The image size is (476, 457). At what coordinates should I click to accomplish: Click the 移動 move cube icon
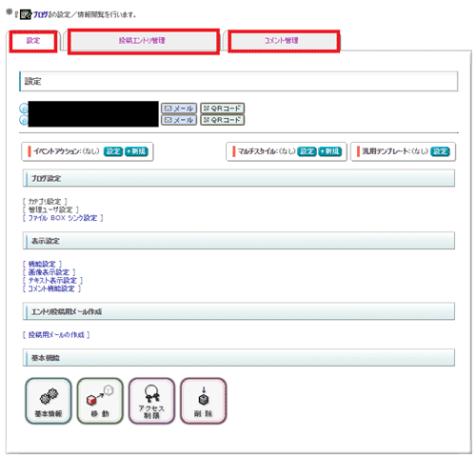pos(100,401)
